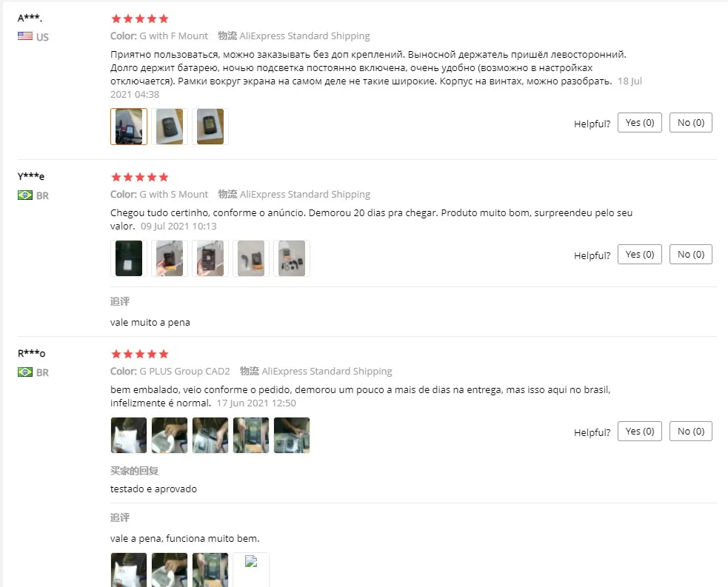Mark Y***e's review helpful with Yes

[x=639, y=255]
